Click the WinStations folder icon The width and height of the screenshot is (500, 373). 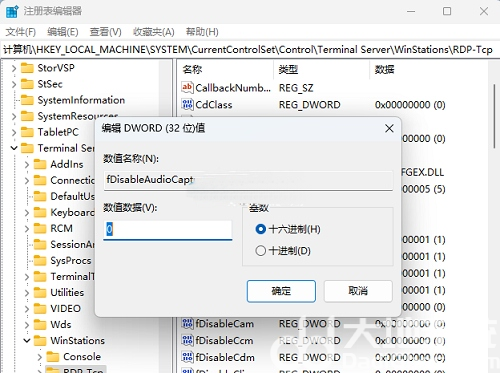click(x=40, y=340)
